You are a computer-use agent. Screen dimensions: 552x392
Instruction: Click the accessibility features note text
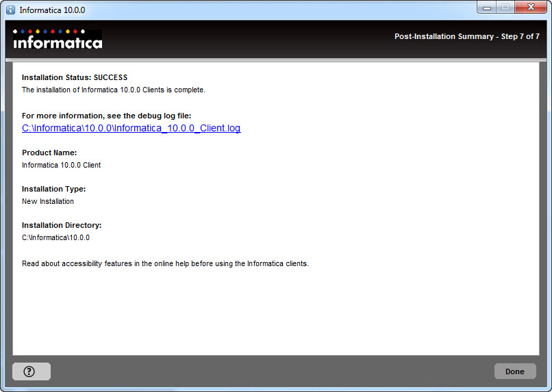[165, 263]
